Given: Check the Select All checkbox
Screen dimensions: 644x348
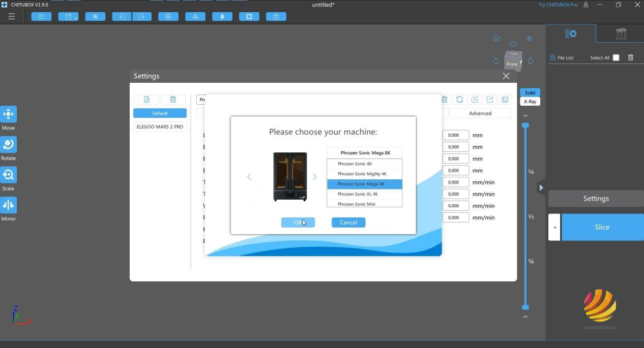Looking at the screenshot, I should click(616, 57).
